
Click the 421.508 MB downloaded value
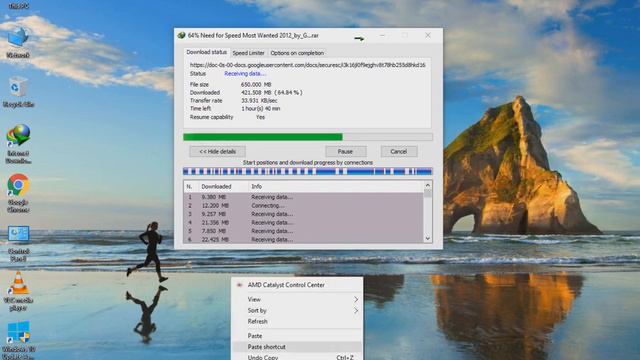(x=271, y=93)
